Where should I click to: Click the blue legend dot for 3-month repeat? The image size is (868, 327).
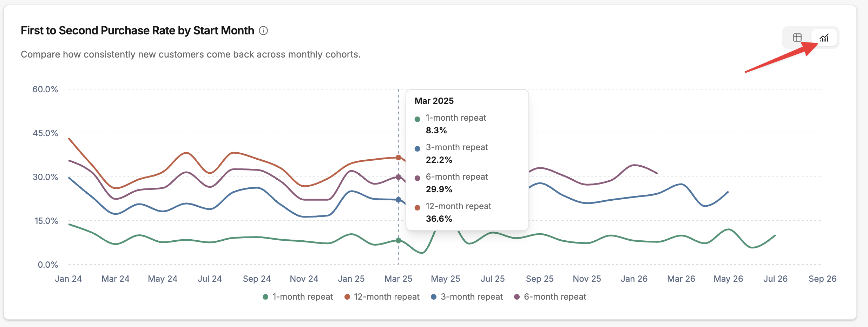point(434,297)
